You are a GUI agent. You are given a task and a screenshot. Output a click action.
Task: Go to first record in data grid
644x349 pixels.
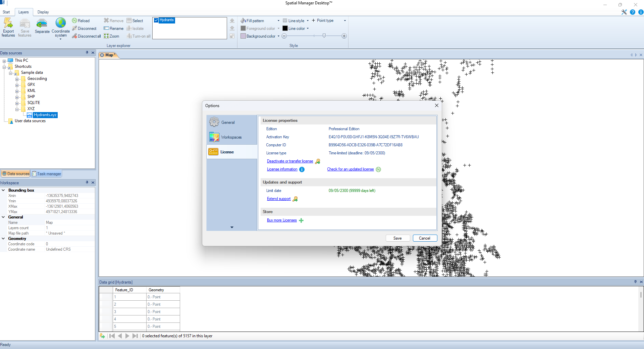coord(112,336)
